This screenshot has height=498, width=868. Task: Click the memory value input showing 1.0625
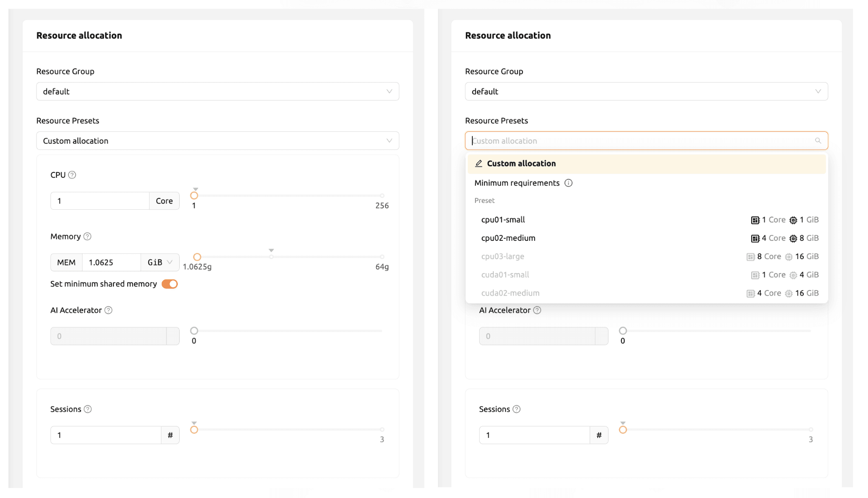point(111,262)
